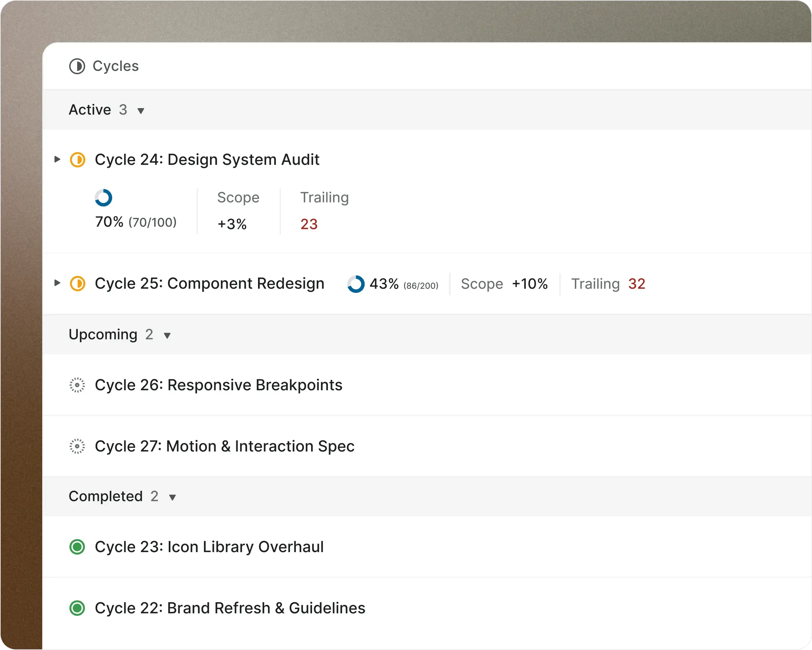This screenshot has height=650, width=812.
Task: Click the Active group count 3
Action: 123,110
